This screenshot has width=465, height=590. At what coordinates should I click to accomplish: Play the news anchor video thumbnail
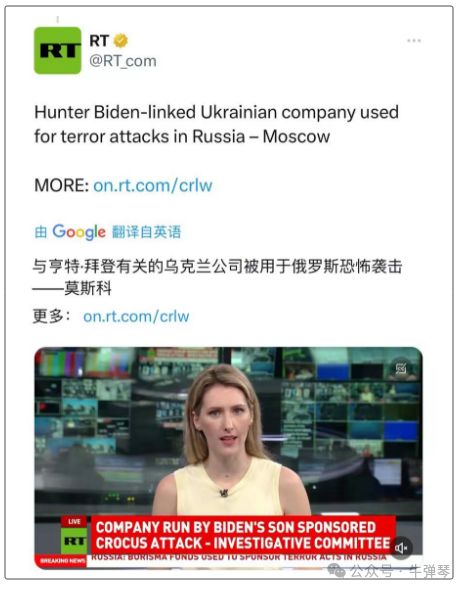[228, 458]
